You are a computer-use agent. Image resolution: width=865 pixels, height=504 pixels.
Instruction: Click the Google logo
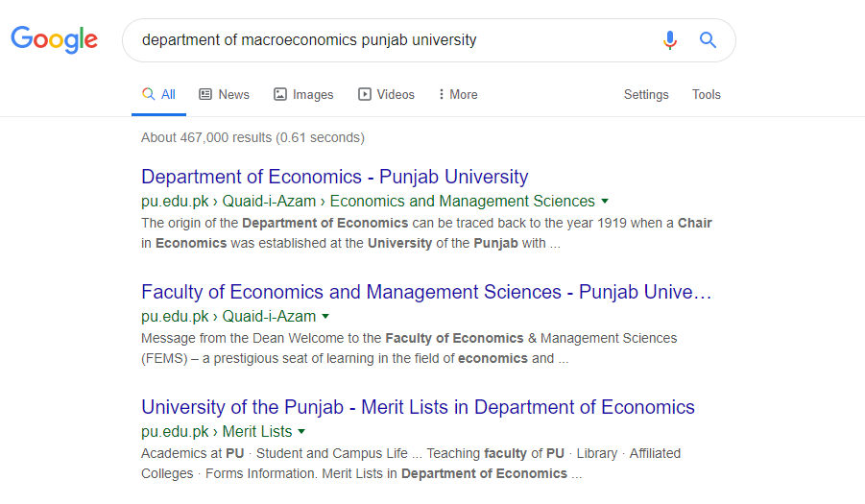tap(55, 39)
